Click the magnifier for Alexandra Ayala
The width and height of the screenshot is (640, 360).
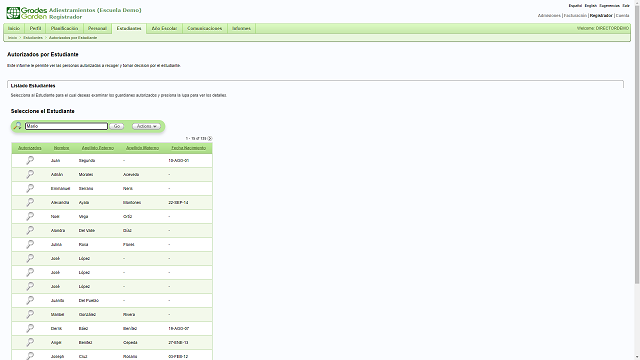pyautogui.click(x=30, y=202)
